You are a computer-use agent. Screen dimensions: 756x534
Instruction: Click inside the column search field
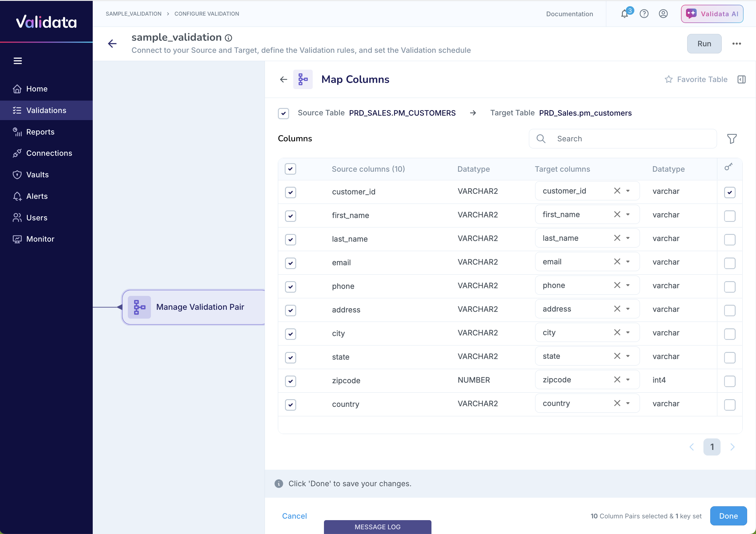[622, 139]
